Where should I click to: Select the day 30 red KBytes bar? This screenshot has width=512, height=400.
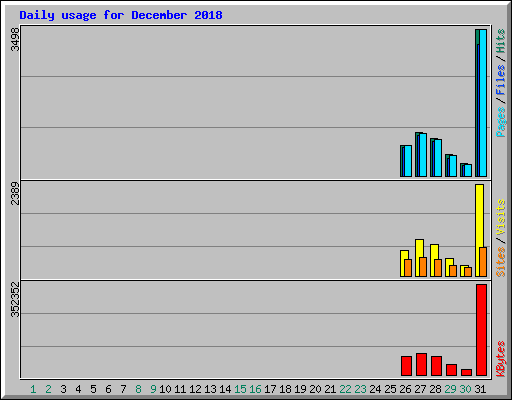[x=466, y=372]
